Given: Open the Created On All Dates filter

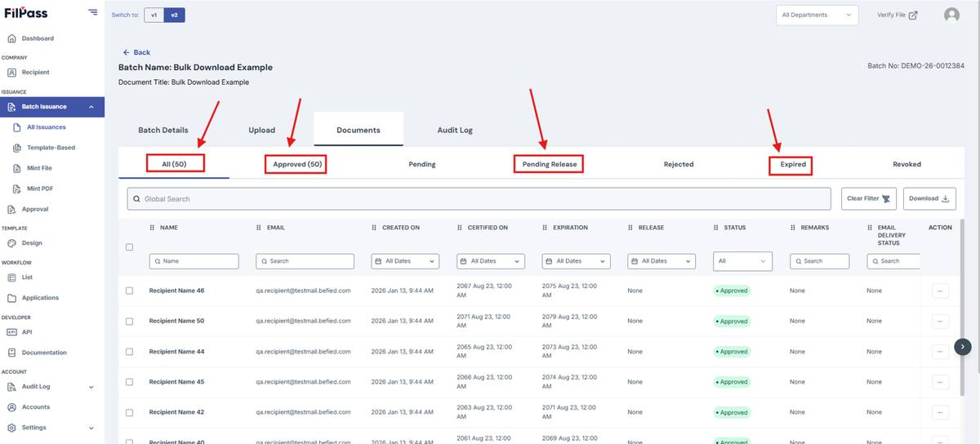Looking at the screenshot, I should pos(405,261).
